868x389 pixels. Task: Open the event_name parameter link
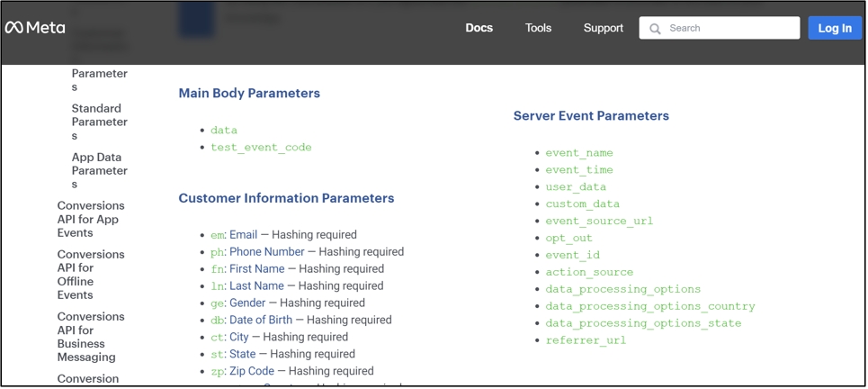click(578, 152)
